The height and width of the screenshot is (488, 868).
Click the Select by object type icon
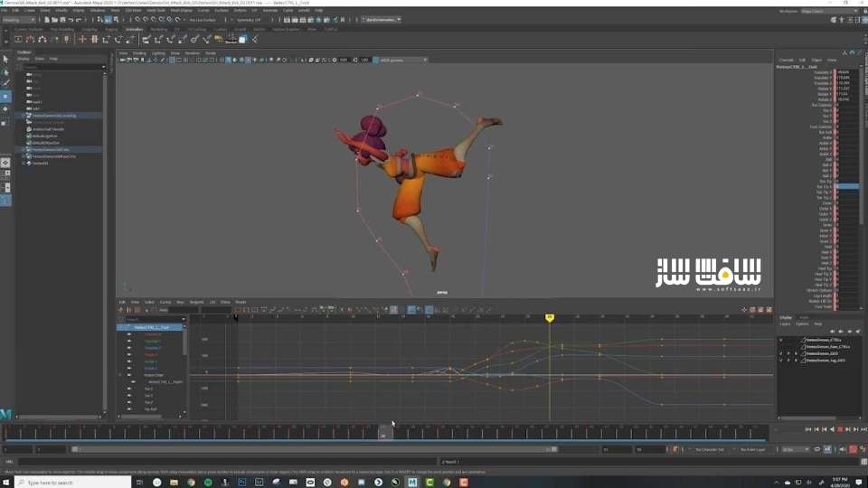click(108, 20)
